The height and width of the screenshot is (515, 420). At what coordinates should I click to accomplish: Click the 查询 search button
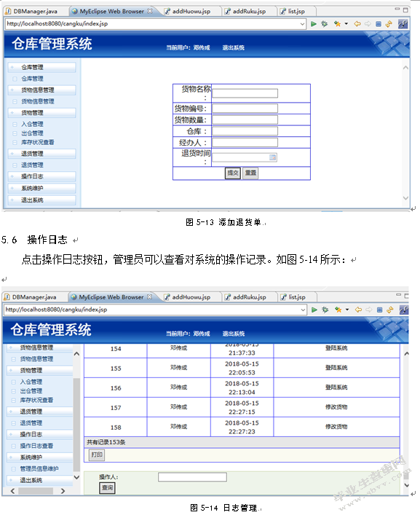pyautogui.click(x=107, y=488)
